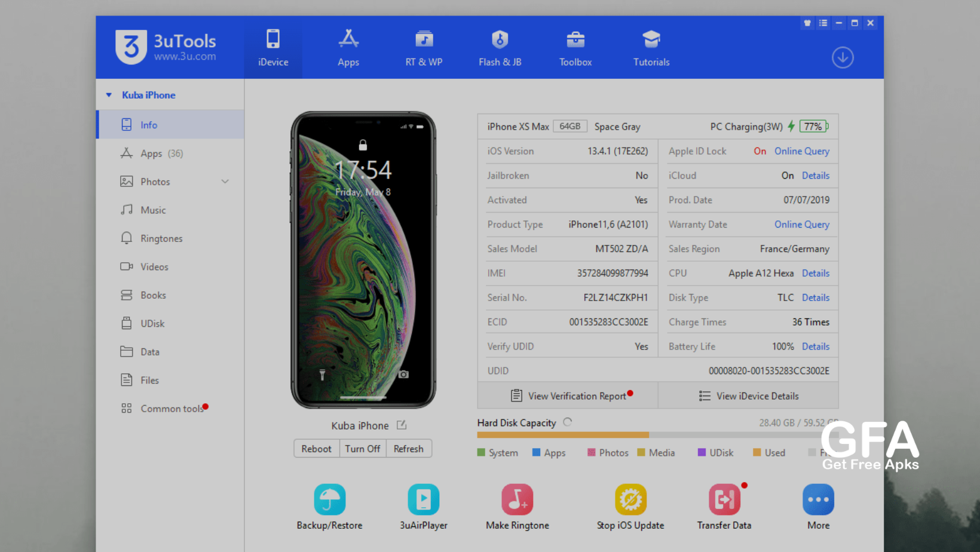The width and height of the screenshot is (980, 552).
Task: Click the 64GB storage badge
Action: coord(570,127)
